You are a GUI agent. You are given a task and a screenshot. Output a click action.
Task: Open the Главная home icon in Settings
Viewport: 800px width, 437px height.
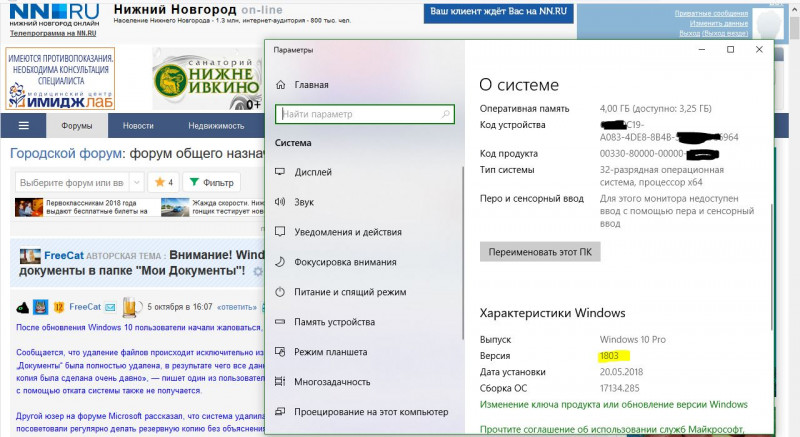coord(280,85)
